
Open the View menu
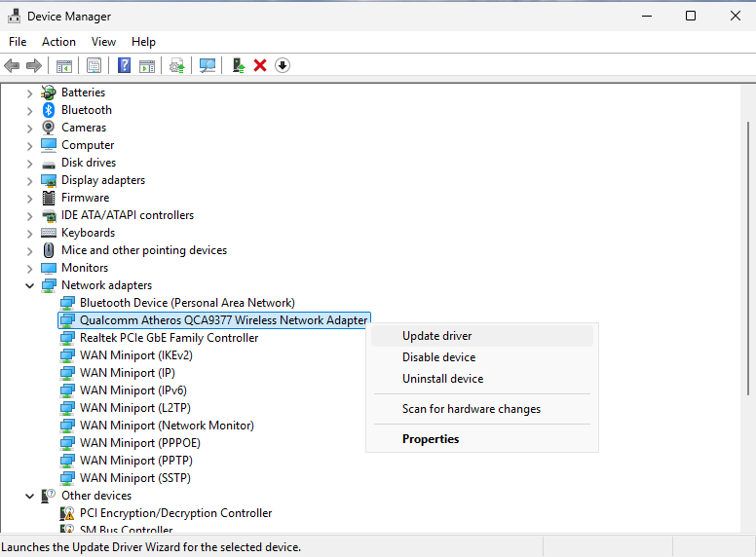coord(103,42)
